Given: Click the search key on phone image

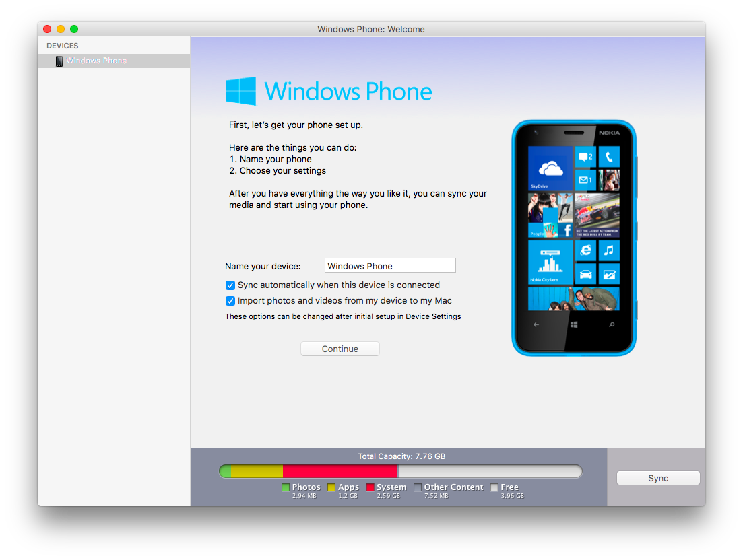Looking at the screenshot, I should click(612, 324).
